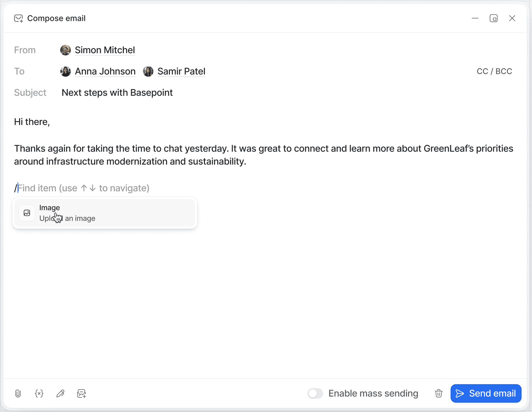This screenshot has width=532, height=412.
Task: Expand the From sender selector
Action: pos(105,50)
